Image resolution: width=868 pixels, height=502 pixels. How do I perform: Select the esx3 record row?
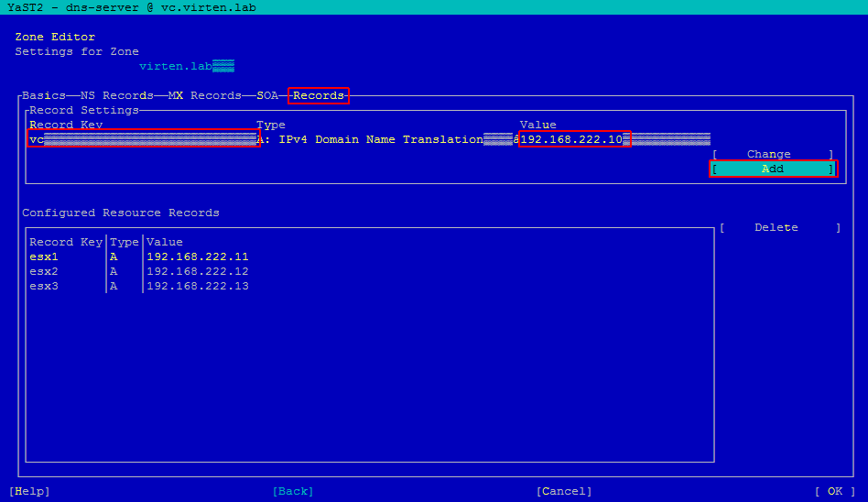point(370,286)
